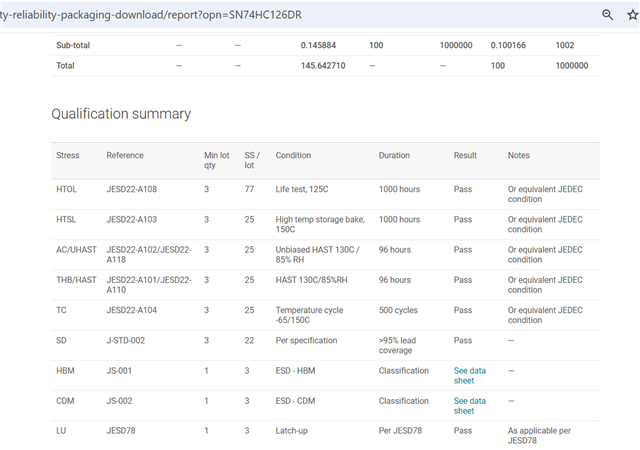This screenshot has width=640, height=450.
Task: Open the CDM row's See data sheet link
Action: tap(469, 405)
